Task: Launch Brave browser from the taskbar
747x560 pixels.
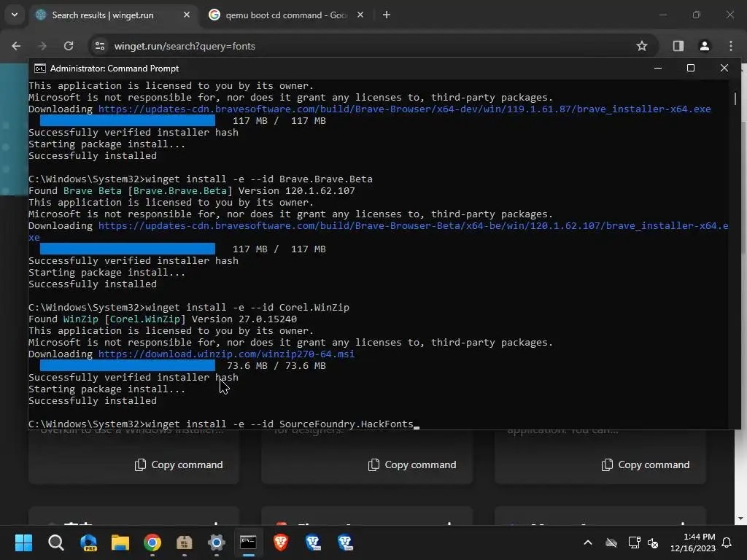Action: [281, 542]
